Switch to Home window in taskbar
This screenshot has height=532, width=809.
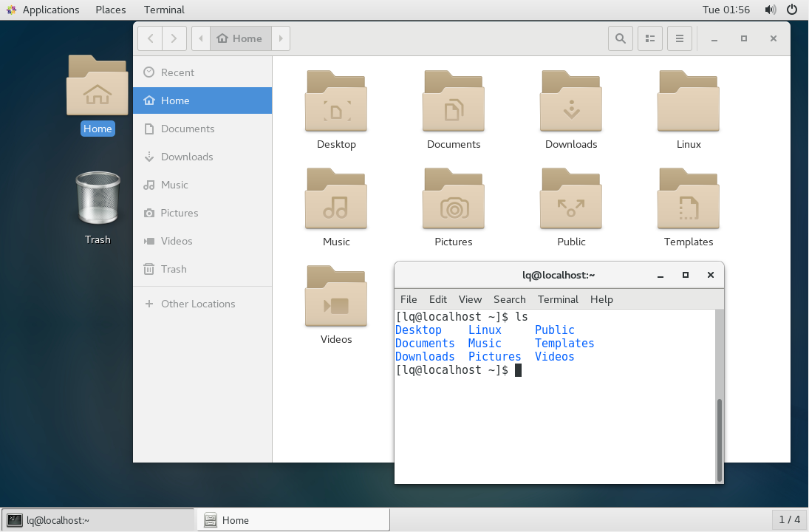click(x=293, y=520)
